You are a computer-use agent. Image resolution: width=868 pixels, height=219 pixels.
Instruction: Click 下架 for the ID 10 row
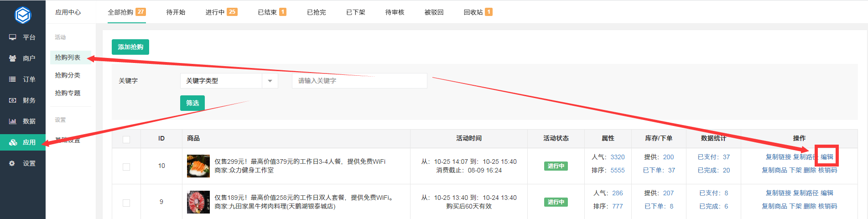(x=795, y=170)
